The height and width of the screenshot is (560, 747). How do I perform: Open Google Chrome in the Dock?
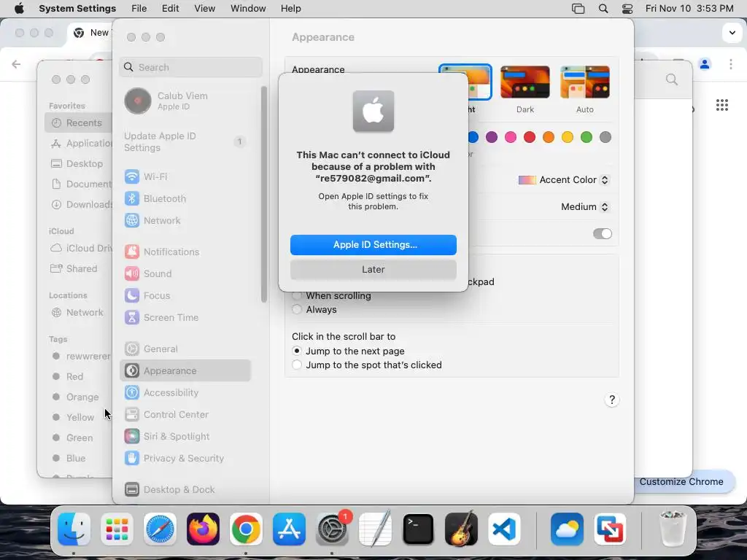pyautogui.click(x=246, y=529)
